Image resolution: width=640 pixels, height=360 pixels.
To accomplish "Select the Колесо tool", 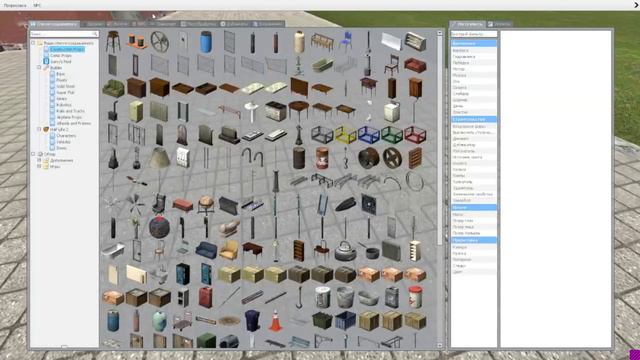I will 474,169.
